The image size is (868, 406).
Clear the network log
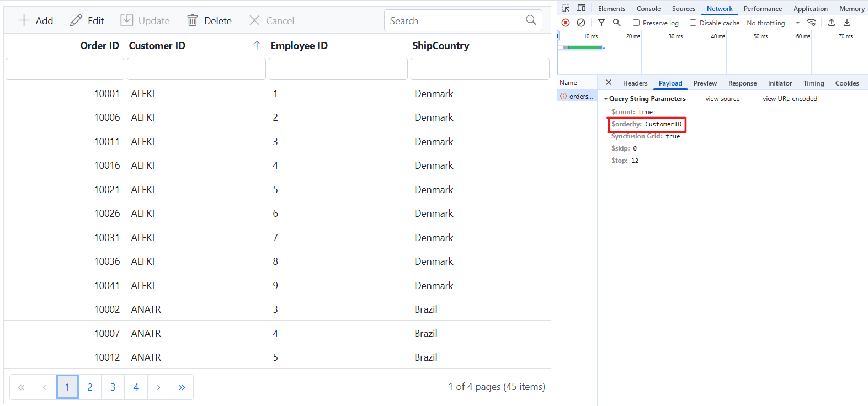(581, 23)
